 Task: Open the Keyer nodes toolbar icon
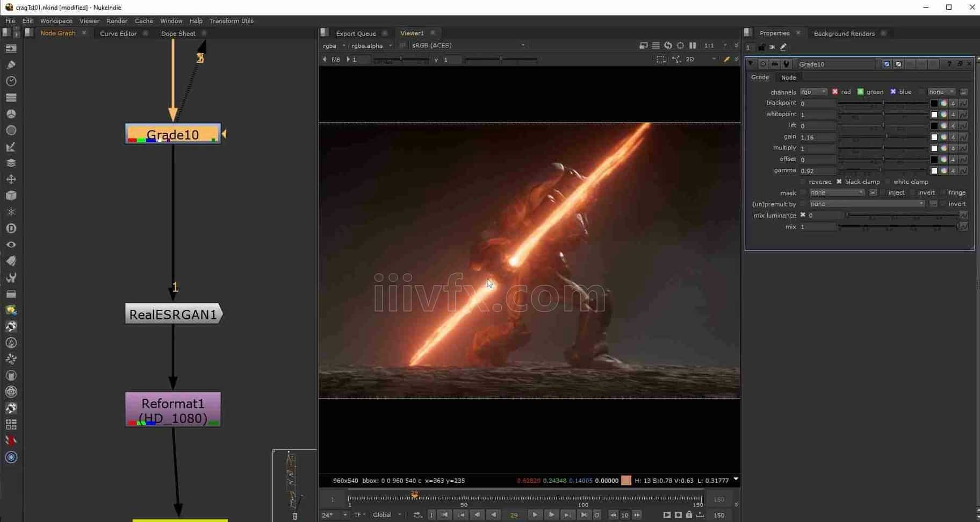click(11, 147)
